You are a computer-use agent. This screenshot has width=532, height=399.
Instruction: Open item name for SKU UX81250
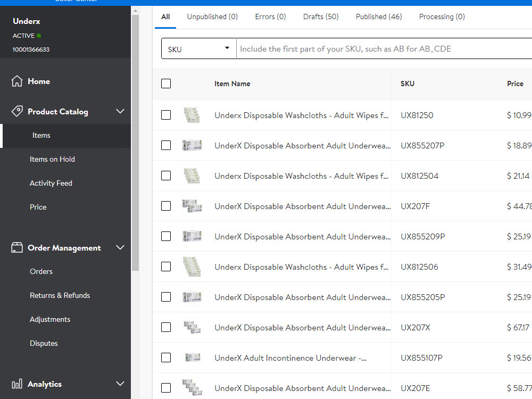coord(301,115)
